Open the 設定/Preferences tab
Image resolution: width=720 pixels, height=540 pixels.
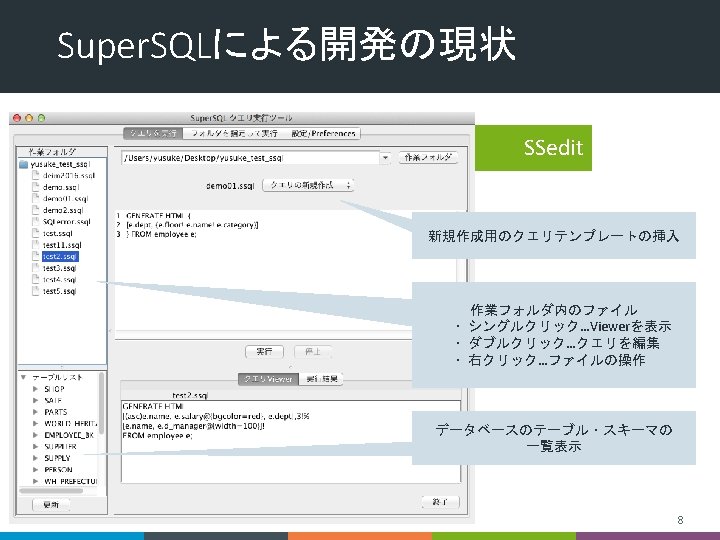click(323, 133)
